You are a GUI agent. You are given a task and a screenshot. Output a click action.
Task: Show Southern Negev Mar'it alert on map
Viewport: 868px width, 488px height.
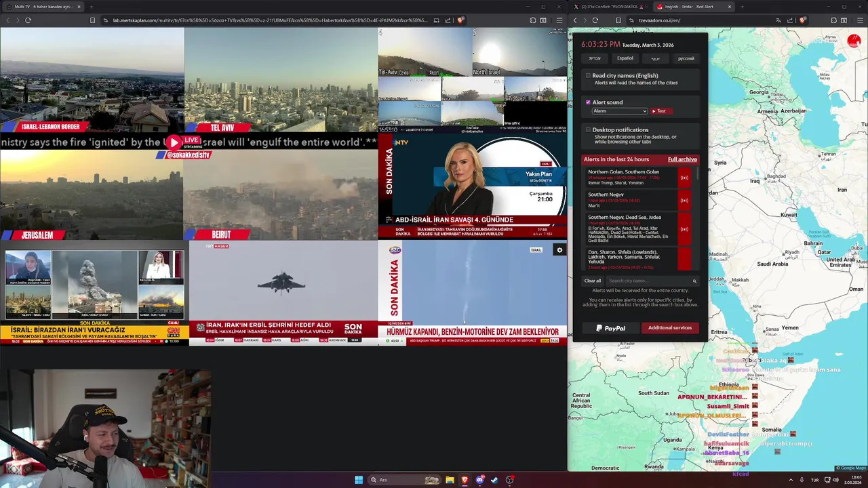684,200
